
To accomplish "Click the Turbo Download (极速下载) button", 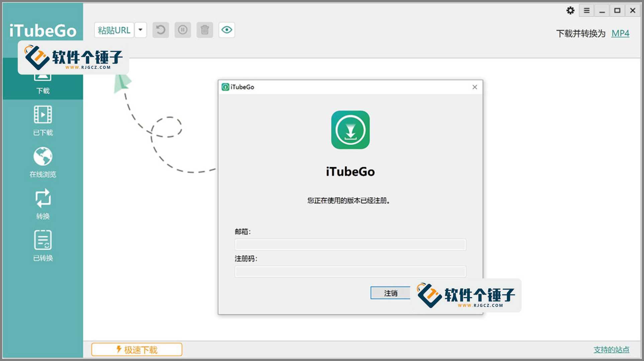I will (137, 350).
